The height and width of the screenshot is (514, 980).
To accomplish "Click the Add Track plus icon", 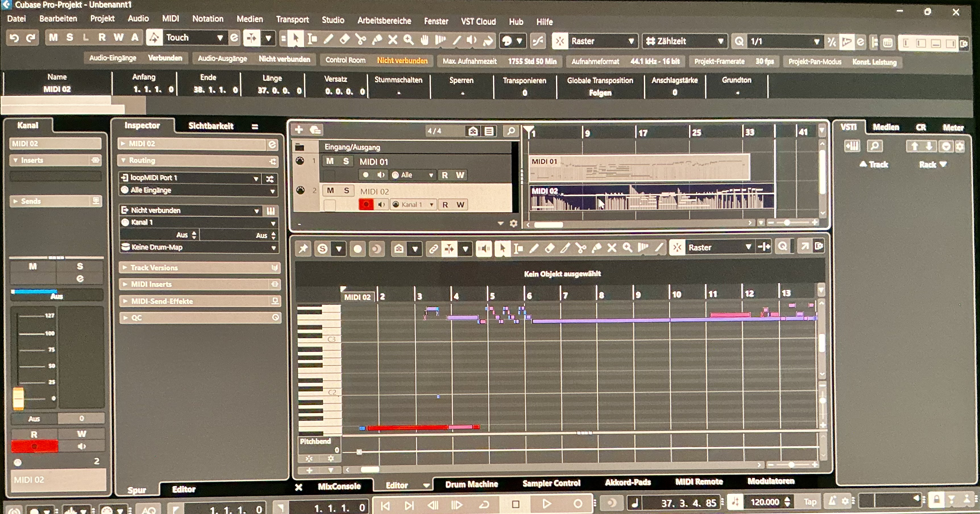I will (x=299, y=130).
